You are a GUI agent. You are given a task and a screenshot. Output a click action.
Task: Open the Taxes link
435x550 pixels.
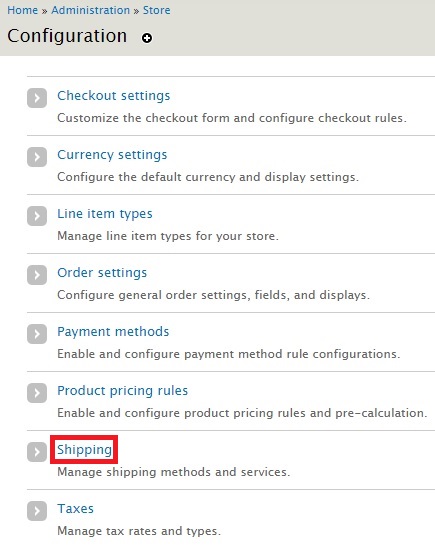75,509
